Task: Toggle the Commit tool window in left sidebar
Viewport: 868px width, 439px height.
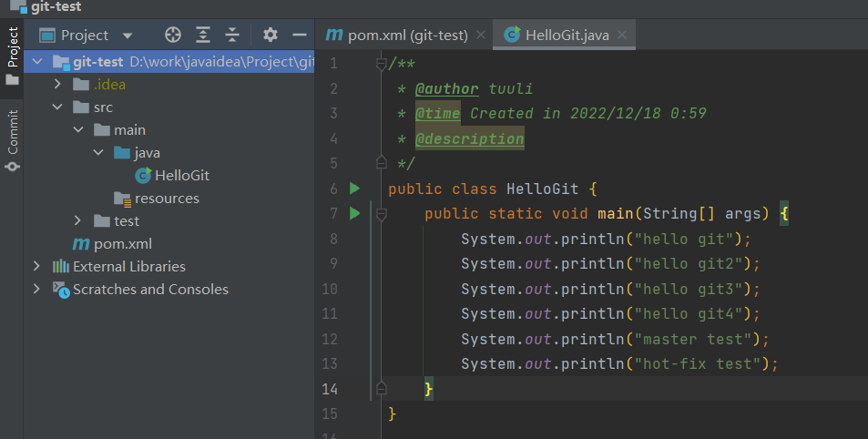Action: (13, 141)
